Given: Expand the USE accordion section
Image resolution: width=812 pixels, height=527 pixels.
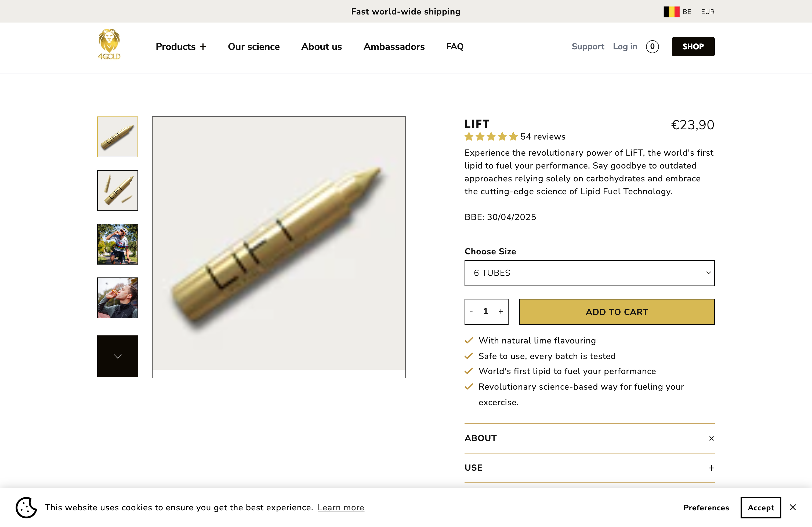Looking at the screenshot, I should click(711, 468).
